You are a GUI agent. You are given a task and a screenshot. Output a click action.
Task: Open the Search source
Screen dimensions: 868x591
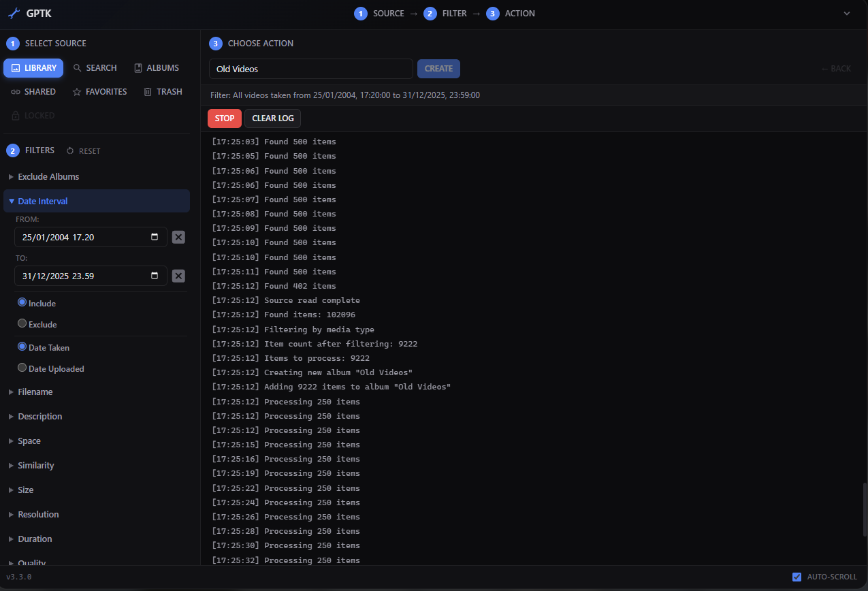95,68
